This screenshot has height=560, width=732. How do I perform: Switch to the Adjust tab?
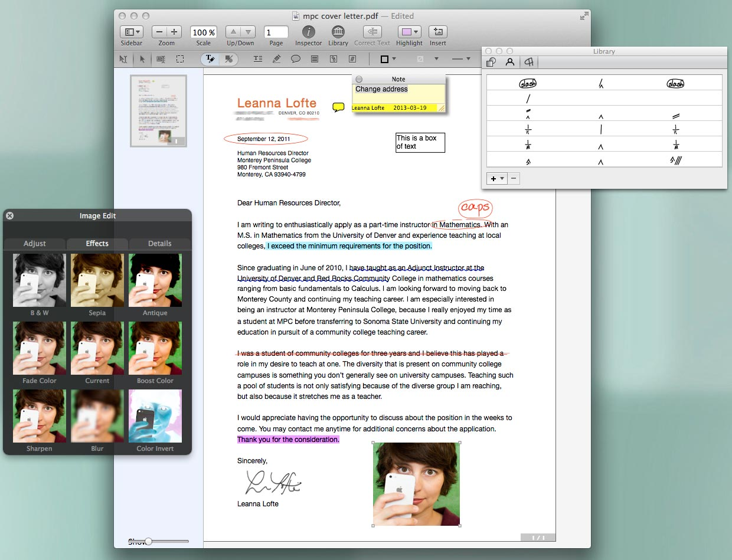pos(35,243)
